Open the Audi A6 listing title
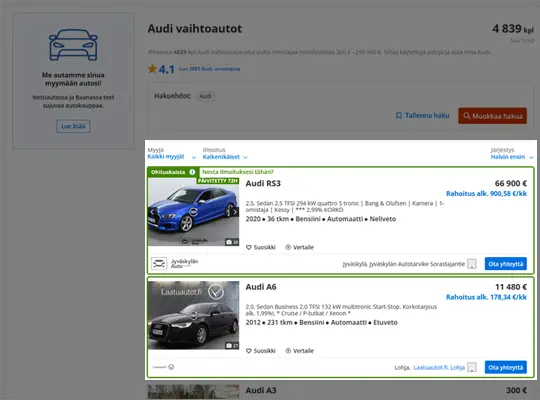 261,287
